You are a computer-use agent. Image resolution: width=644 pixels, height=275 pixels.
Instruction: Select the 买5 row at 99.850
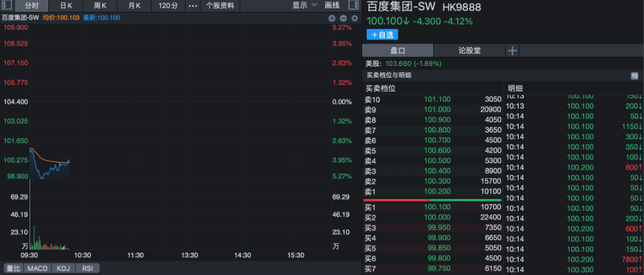pyautogui.click(x=433, y=248)
